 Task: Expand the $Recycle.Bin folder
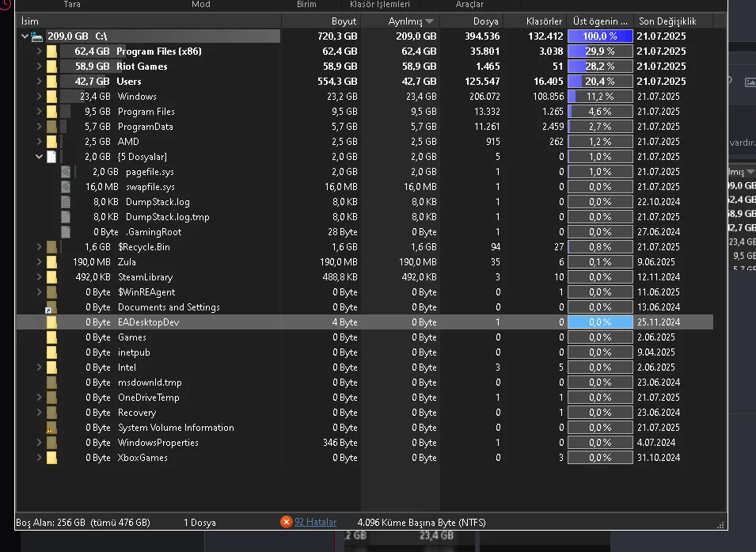pyautogui.click(x=39, y=247)
